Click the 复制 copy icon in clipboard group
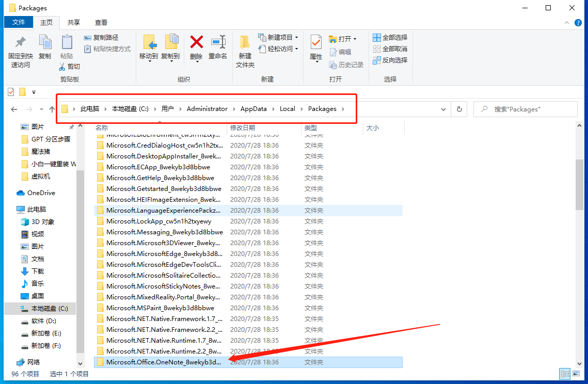 pos(45,47)
